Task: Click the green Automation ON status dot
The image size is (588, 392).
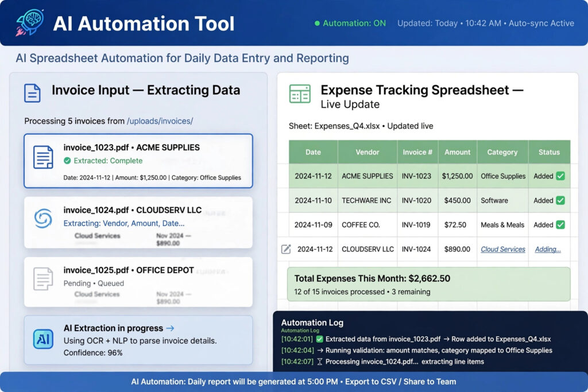Action: [317, 23]
